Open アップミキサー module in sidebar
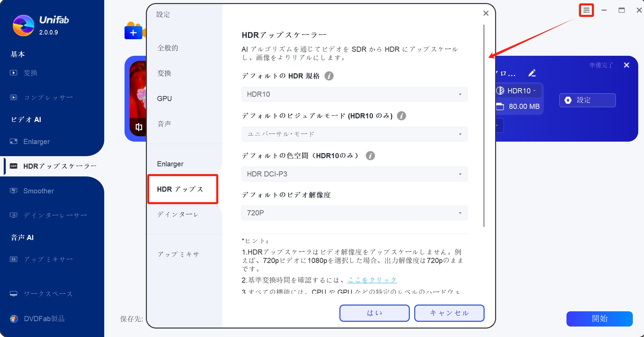644x337 pixels. 48,259
